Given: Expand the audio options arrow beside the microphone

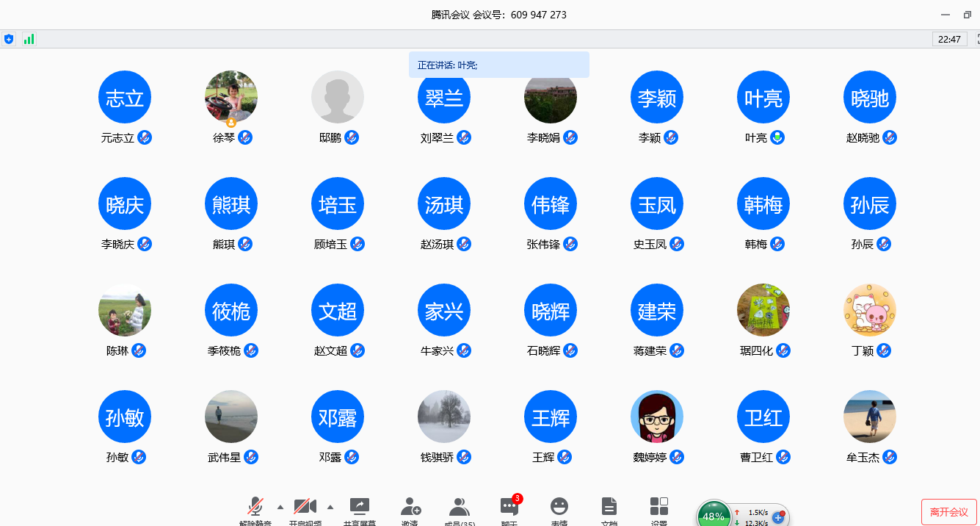Looking at the screenshot, I should (x=280, y=506).
